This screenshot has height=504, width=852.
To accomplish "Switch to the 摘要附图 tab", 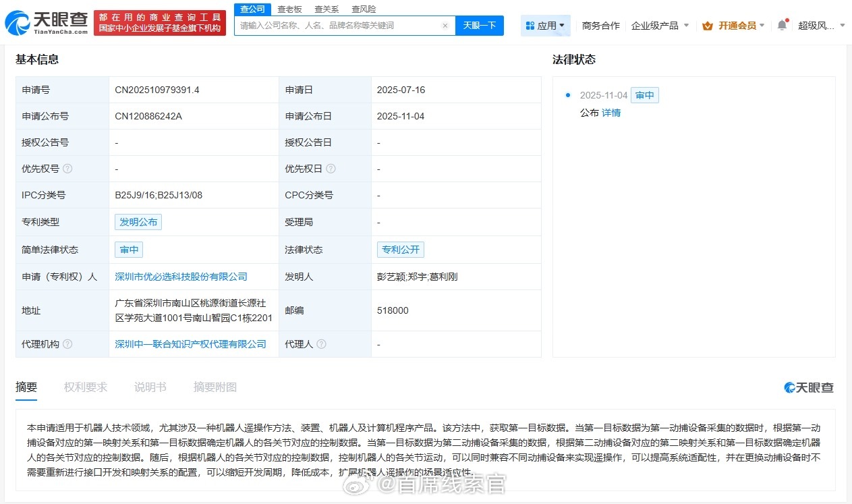I will coord(215,387).
